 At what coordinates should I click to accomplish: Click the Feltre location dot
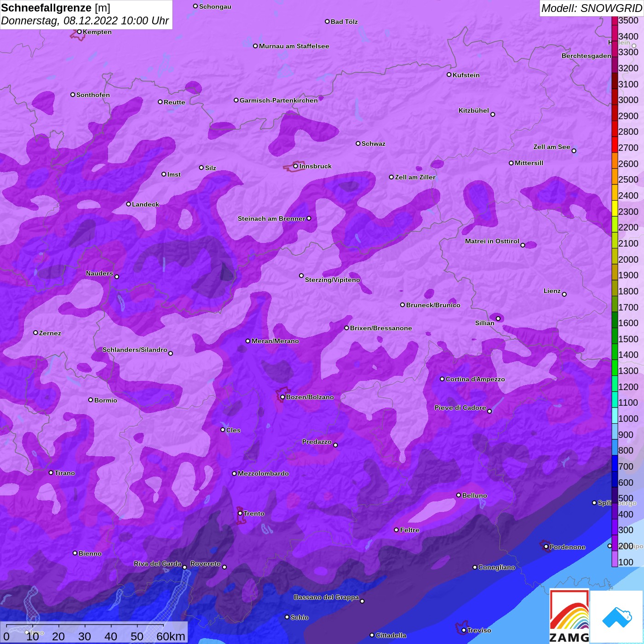click(x=396, y=530)
